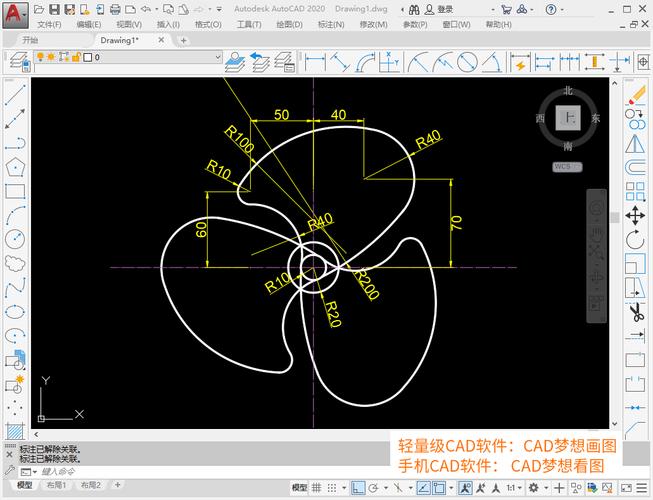
Task: Select the Arc Length dimension tool
Action: point(364,62)
